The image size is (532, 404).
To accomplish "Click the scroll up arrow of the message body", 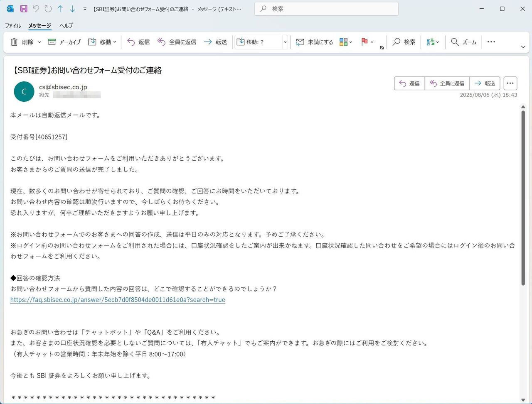I will pyautogui.click(x=523, y=107).
